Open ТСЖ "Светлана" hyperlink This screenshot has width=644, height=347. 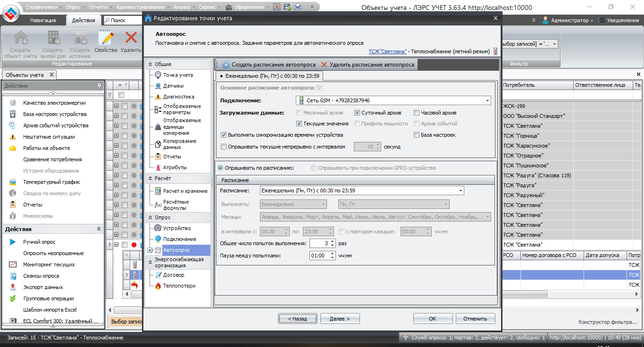(x=388, y=51)
